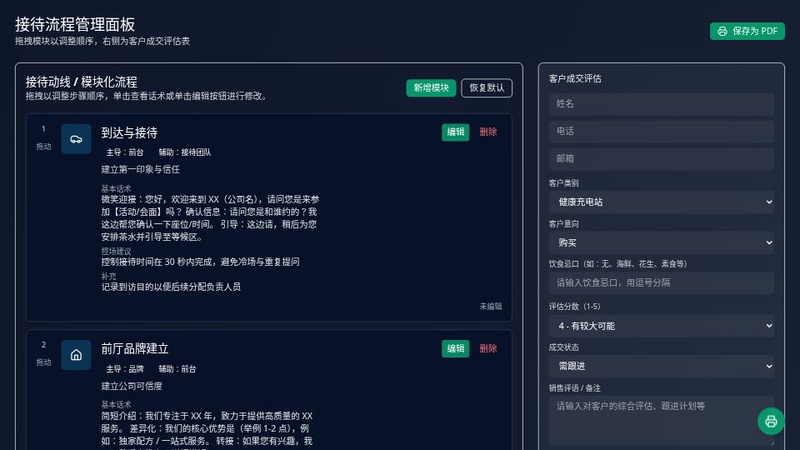Open the 成交状态 dropdown
This screenshot has width=800, height=450.
[661, 366]
